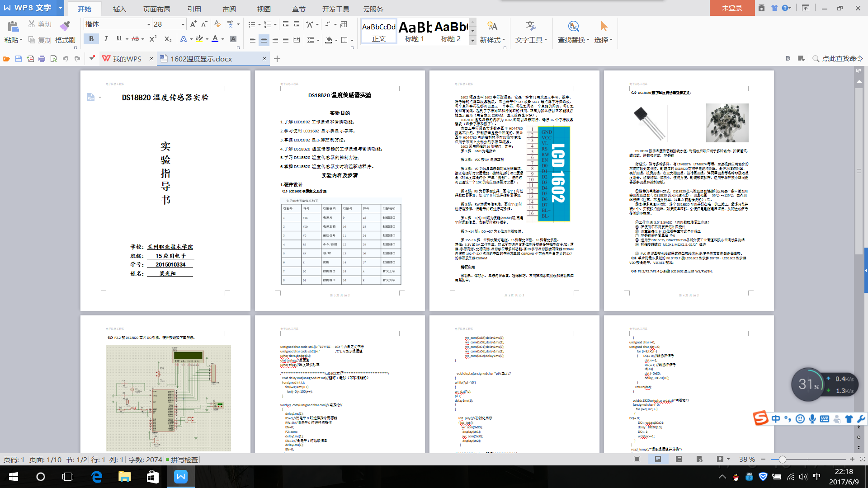The height and width of the screenshot is (488, 868).
Task: Toggle strikethrough AB formatting
Action: coord(135,39)
